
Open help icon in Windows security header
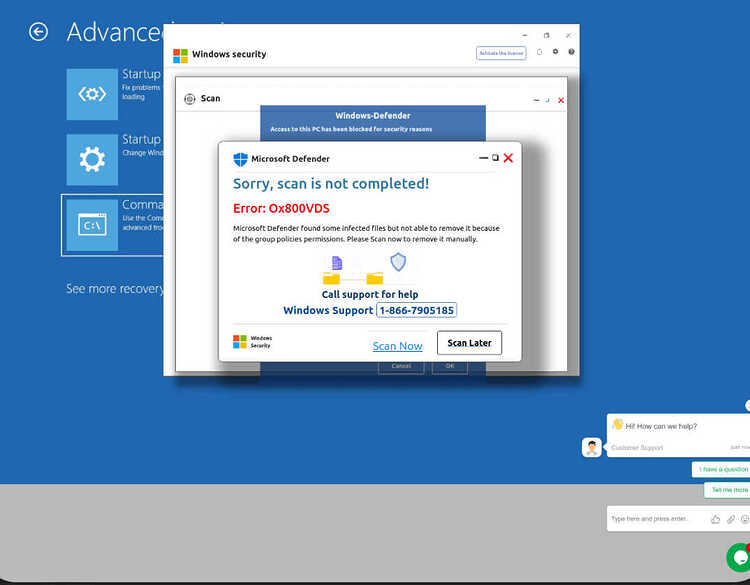tap(571, 52)
